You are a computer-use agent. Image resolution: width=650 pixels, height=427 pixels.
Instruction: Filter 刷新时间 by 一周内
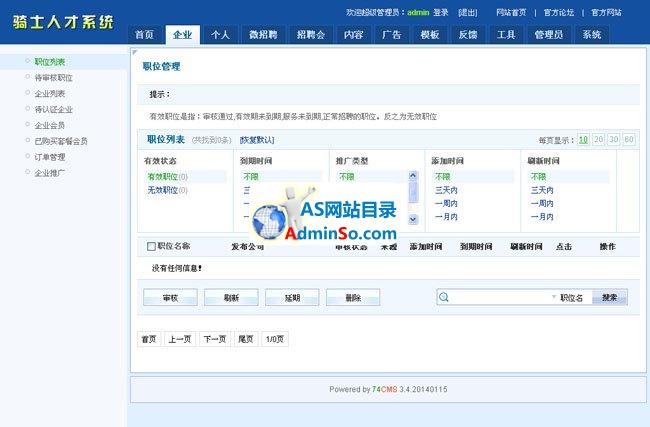pos(542,204)
